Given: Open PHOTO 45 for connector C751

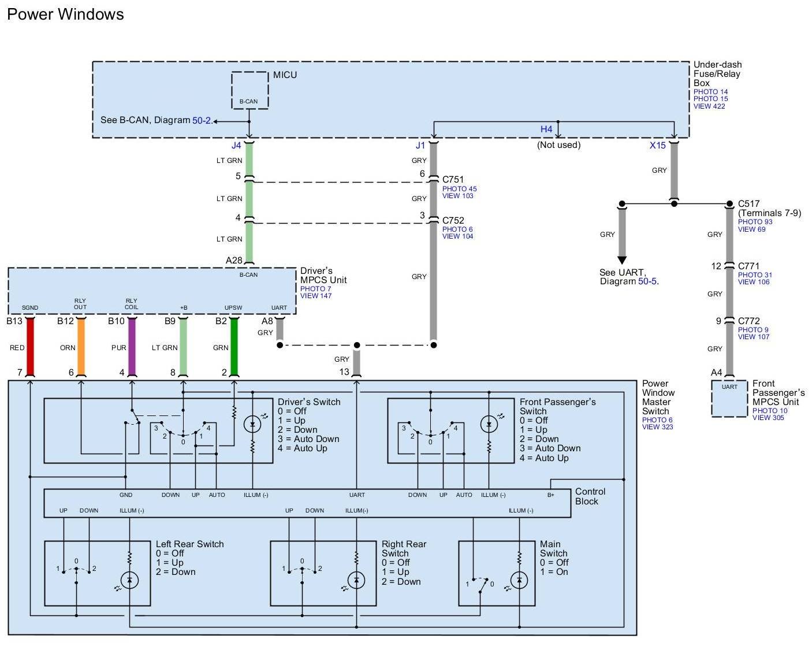Looking at the screenshot, I should click(x=459, y=189).
